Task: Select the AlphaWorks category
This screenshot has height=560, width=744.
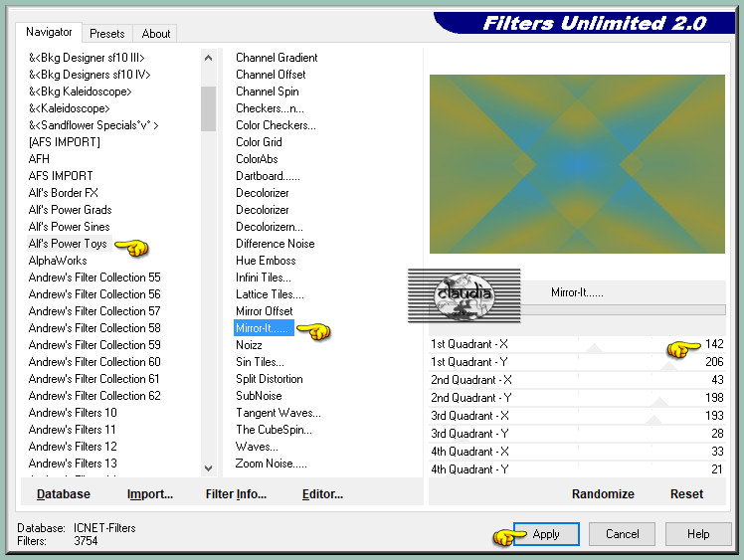Action: coord(58,261)
